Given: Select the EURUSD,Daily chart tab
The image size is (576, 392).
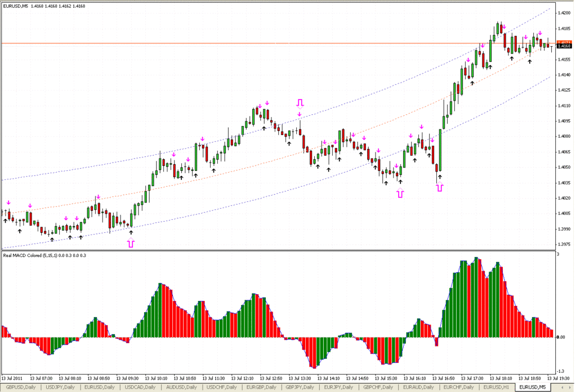Looking at the screenshot, I should coord(99,388).
